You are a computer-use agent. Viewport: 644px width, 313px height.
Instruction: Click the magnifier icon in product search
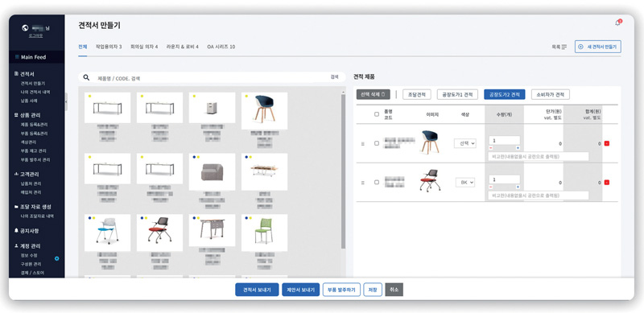[x=86, y=77]
